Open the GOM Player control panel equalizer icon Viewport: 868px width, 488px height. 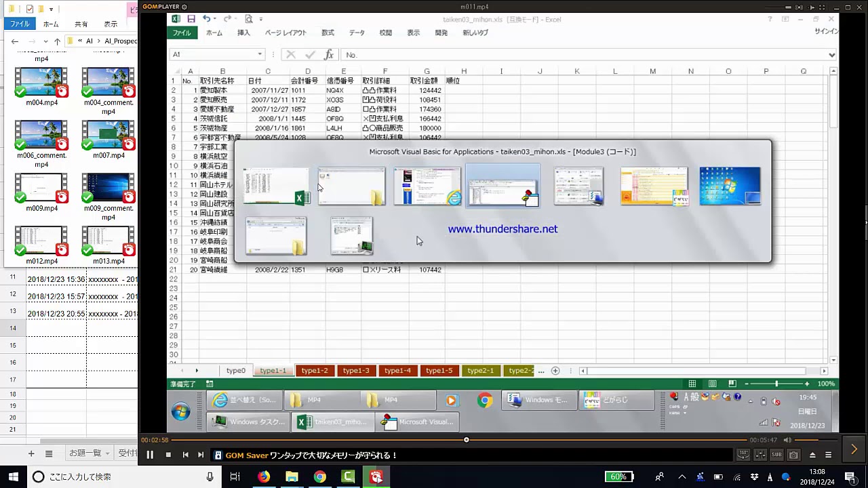[x=761, y=455]
